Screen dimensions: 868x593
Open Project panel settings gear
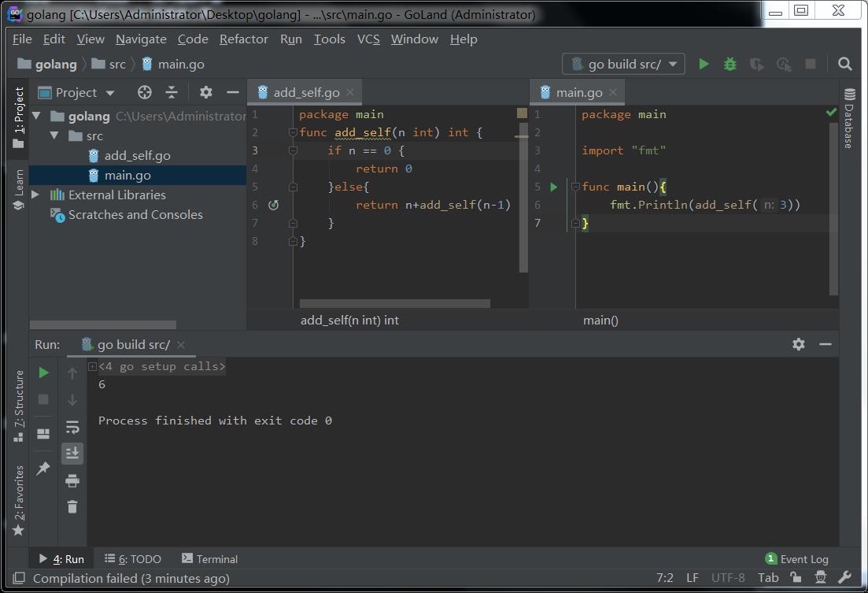(205, 93)
